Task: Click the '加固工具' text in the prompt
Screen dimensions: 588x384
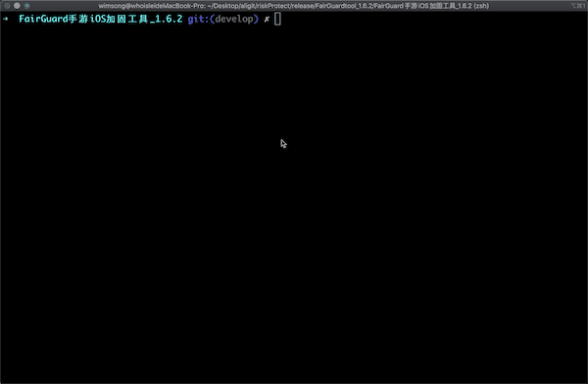Action: pyautogui.click(x=127, y=19)
